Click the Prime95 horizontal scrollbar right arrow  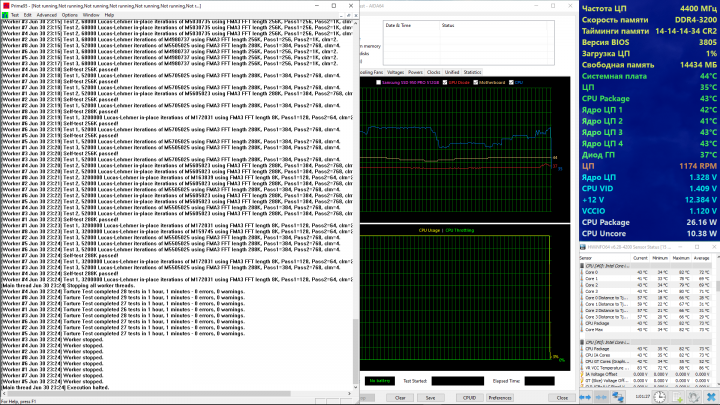[349, 394]
